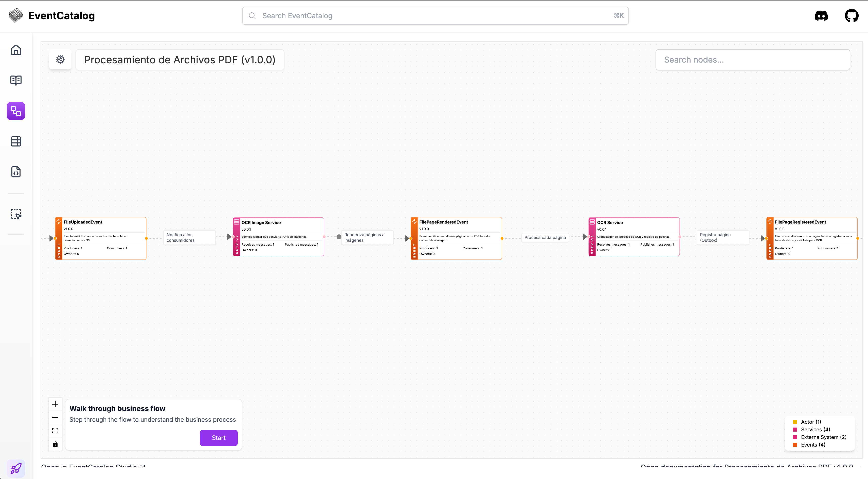Click the dashed selection cursor sidebar icon
The image size is (868, 479).
coord(16,214)
